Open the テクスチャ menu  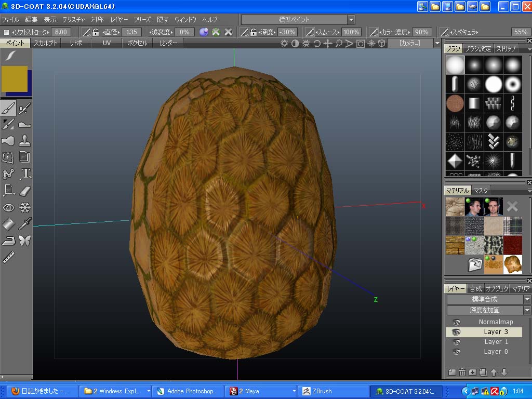coord(74,20)
